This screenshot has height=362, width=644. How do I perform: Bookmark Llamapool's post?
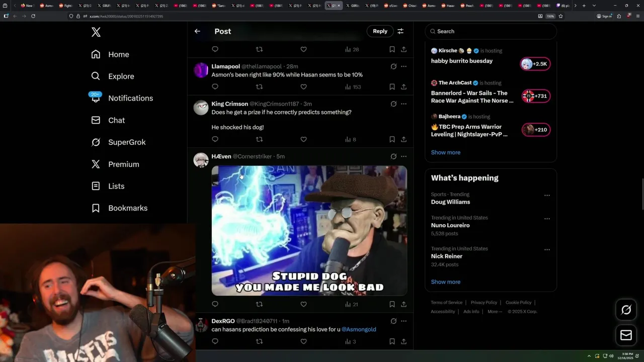coord(392,86)
